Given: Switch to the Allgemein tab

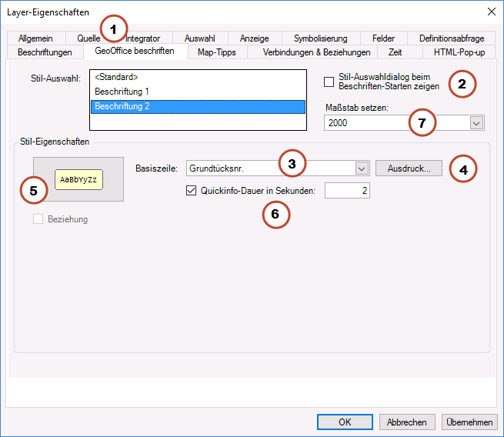Looking at the screenshot, I should pyautogui.click(x=37, y=38).
